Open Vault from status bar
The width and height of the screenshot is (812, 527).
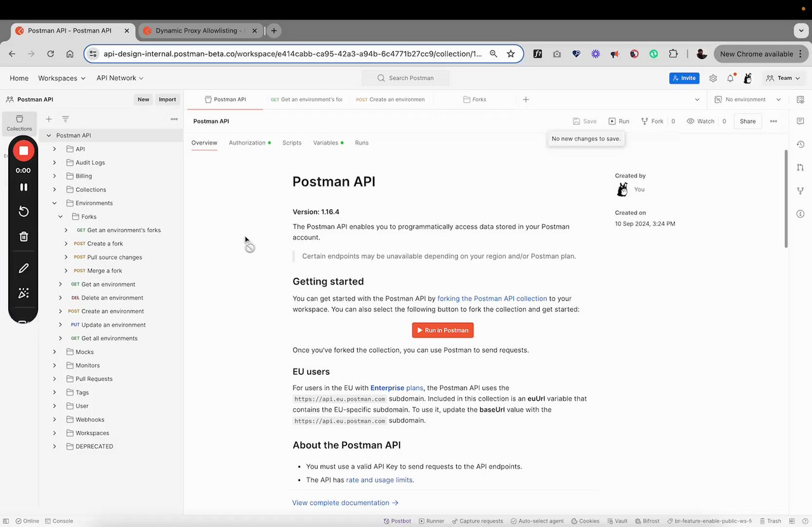click(617, 521)
